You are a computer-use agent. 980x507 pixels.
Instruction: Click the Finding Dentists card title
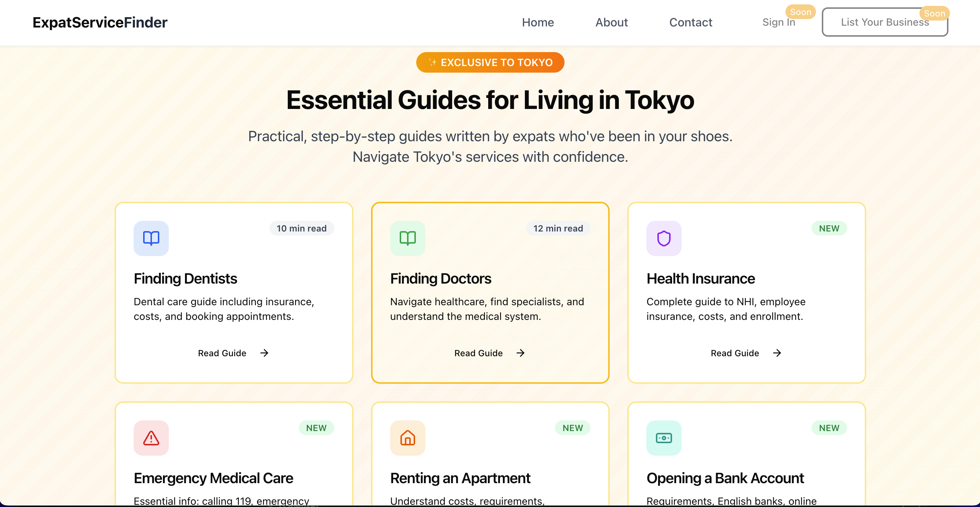coord(185,279)
